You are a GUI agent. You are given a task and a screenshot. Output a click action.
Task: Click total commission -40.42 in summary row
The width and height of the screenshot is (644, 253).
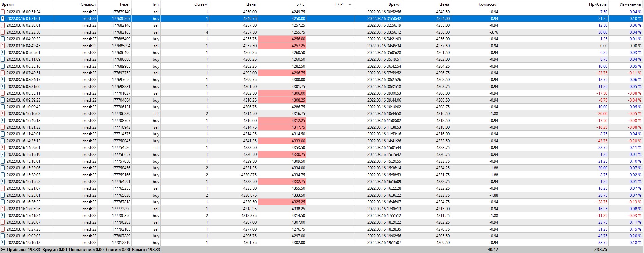[x=492, y=250]
